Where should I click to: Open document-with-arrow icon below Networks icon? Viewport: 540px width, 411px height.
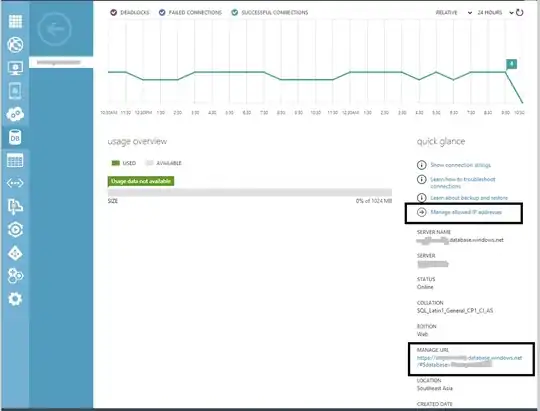[15, 207]
